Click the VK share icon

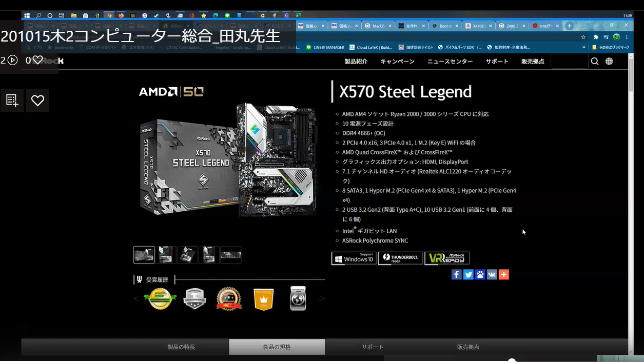tap(492, 274)
